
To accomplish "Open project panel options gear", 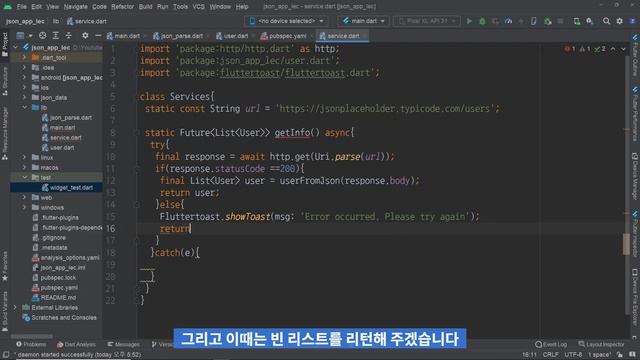I will 85,36.
